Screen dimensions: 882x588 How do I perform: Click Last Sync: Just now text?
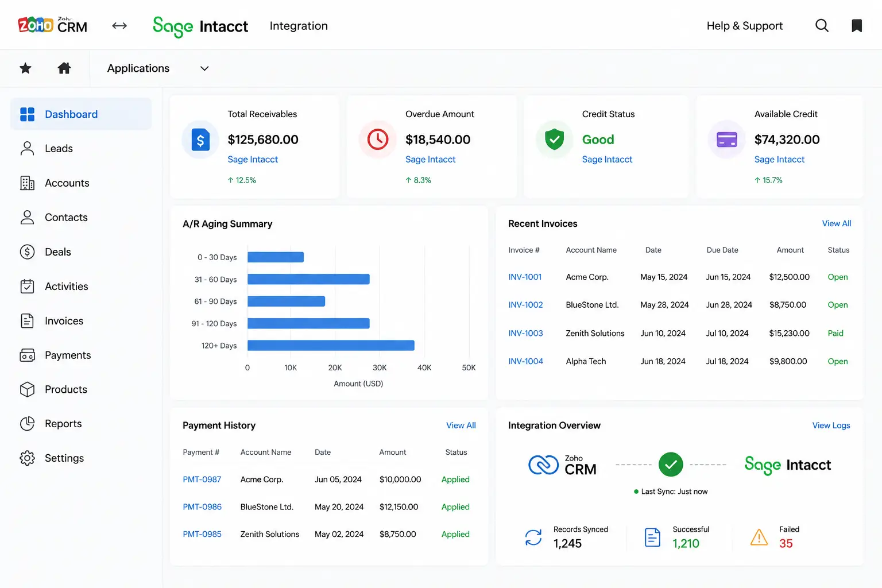(674, 492)
